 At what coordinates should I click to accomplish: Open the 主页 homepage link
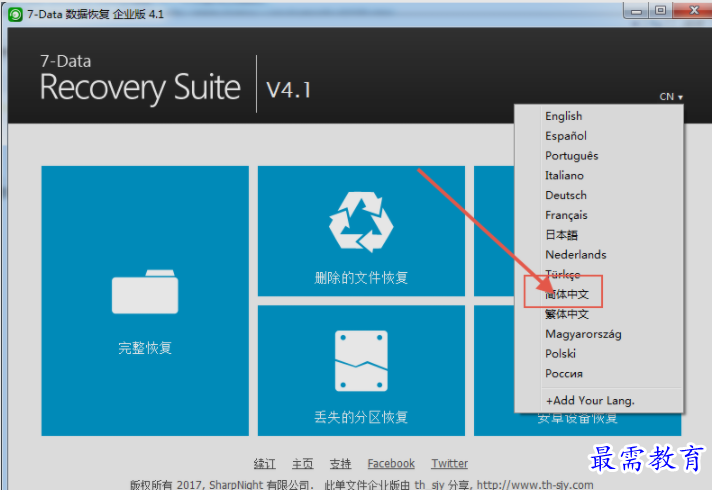[x=302, y=464]
